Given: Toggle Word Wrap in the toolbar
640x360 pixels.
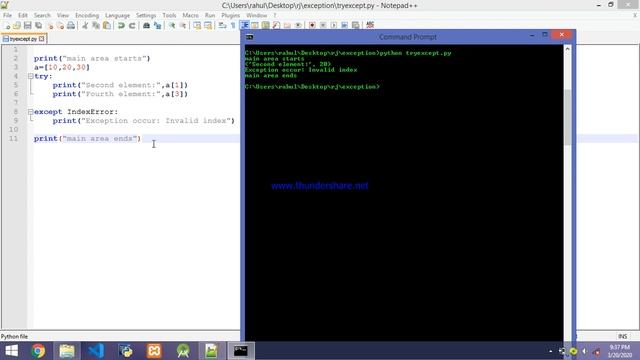Looking at the screenshot, I should coord(222,25).
